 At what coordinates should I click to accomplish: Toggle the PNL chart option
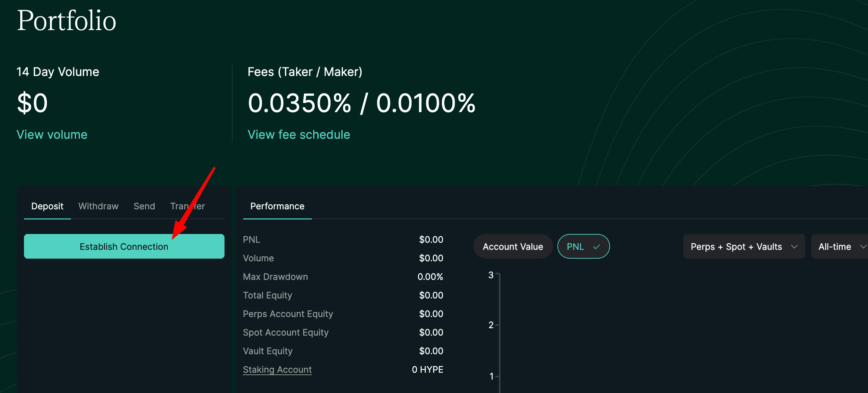pyautogui.click(x=576, y=247)
